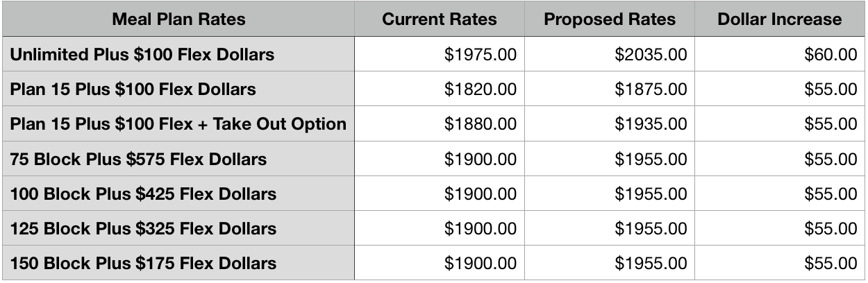868x283 pixels.
Task: Click the $1975.00 current rate cell
Action: [440, 54]
